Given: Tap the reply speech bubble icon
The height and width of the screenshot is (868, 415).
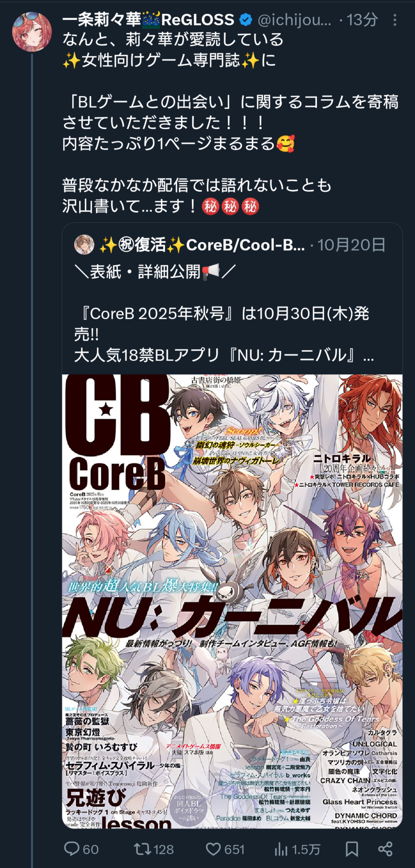Looking at the screenshot, I should [x=72, y=849].
